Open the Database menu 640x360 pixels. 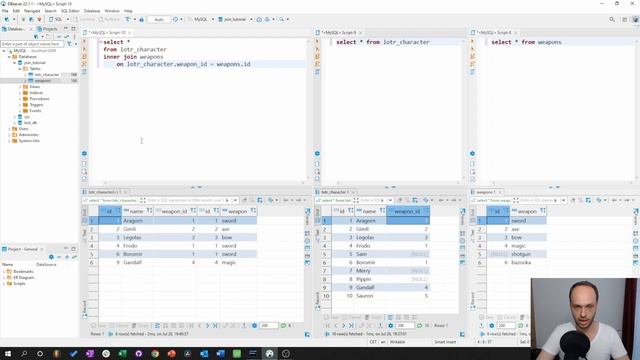(x=92, y=11)
